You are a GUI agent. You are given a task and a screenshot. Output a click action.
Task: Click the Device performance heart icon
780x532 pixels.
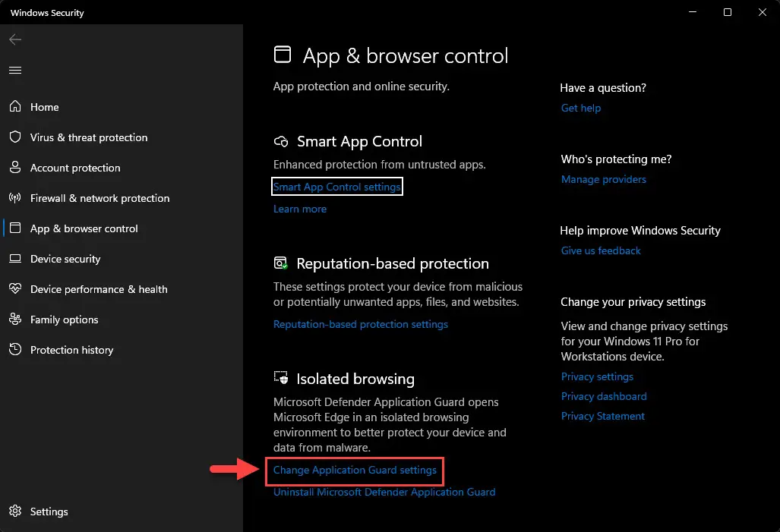click(x=15, y=288)
